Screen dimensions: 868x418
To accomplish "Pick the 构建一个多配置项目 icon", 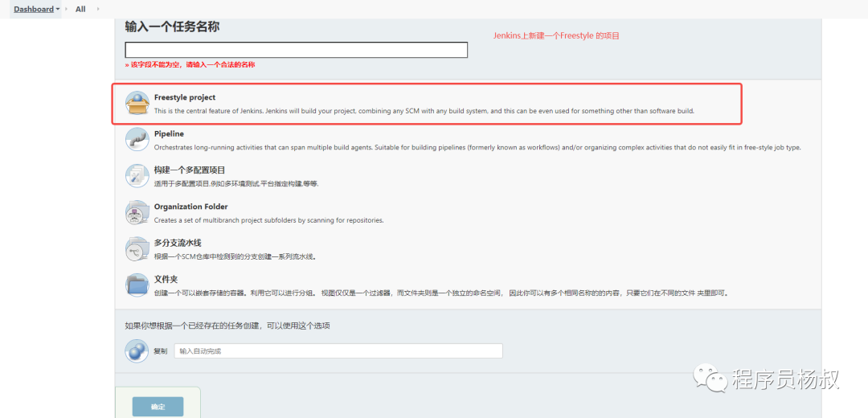I will [137, 176].
